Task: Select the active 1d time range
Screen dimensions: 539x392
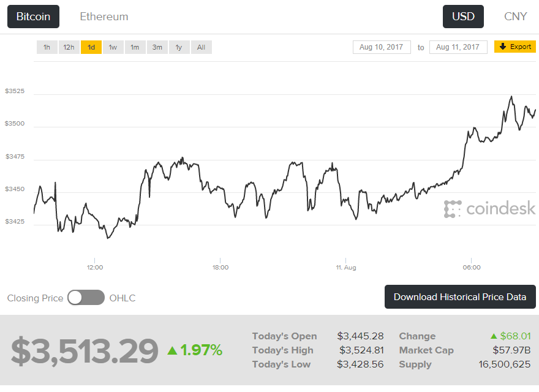Action: (x=91, y=47)
